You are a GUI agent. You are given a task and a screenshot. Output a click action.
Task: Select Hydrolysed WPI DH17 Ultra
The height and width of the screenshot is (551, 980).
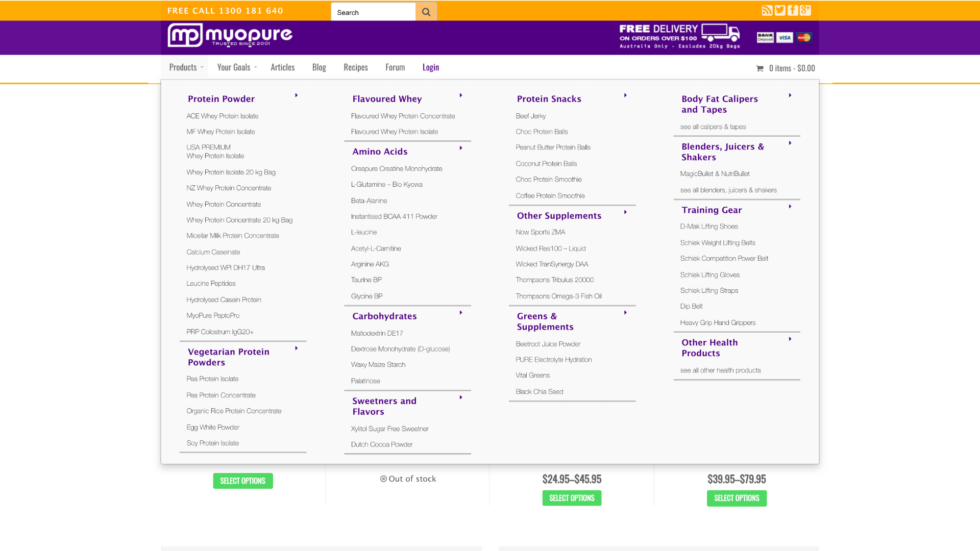coord(226,268)
